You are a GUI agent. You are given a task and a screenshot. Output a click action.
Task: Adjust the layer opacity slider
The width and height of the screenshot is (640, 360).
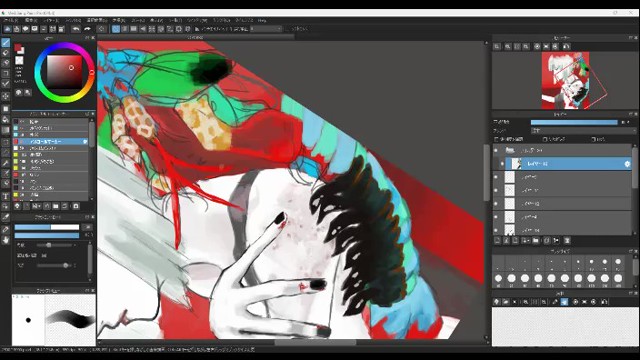[x=574, y=122]
